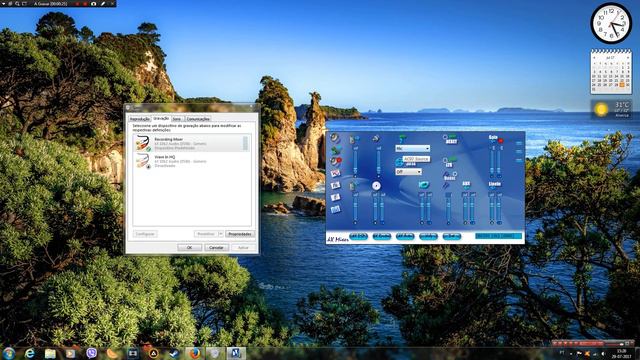
Task: Toggle the Boost checkbox in mixer
Action: (455, 174)
